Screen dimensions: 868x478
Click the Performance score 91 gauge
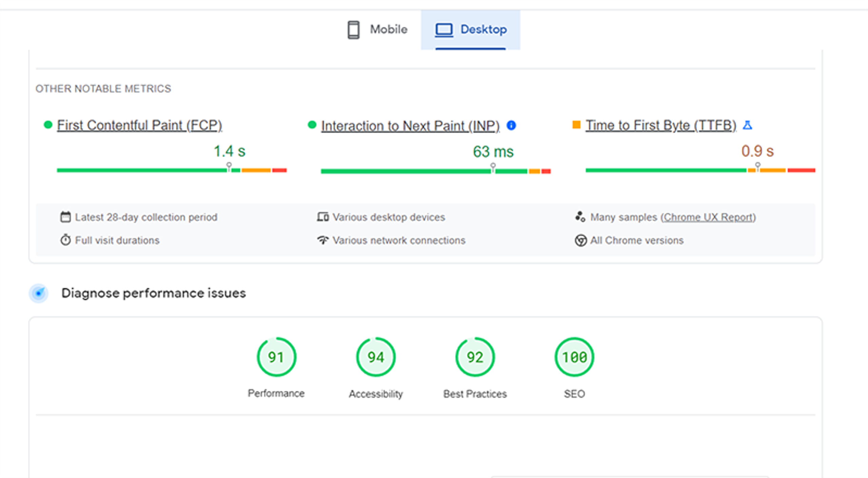276,357
